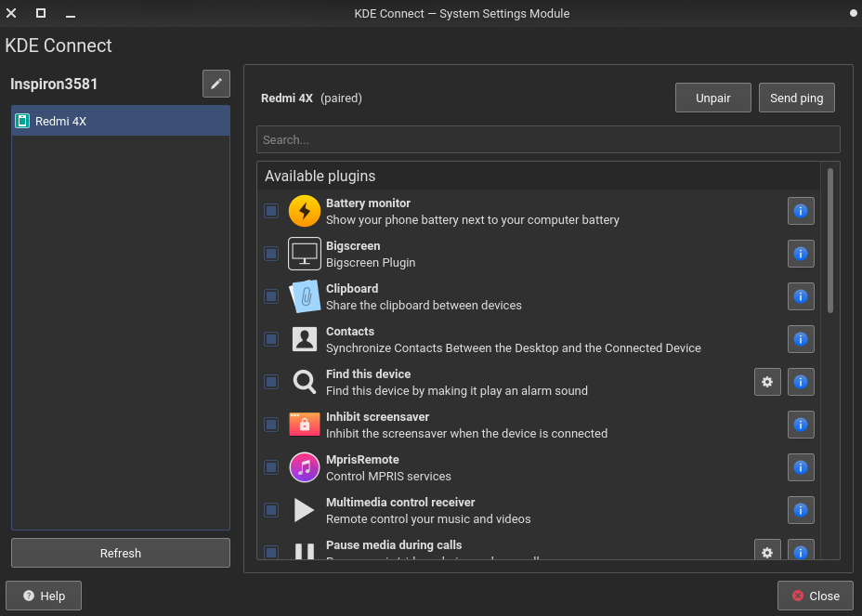
Task: Click the Battery monitor title text
Action: click(x=368, y=203)
